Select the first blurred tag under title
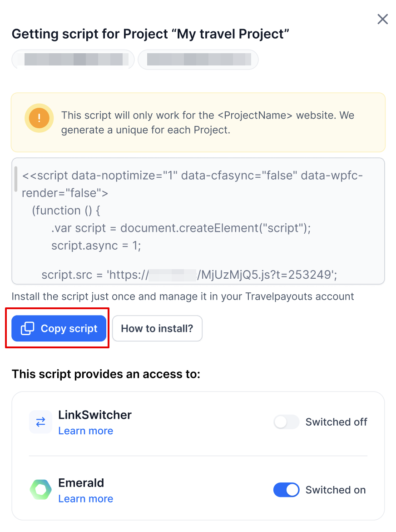 pos(73,60)
